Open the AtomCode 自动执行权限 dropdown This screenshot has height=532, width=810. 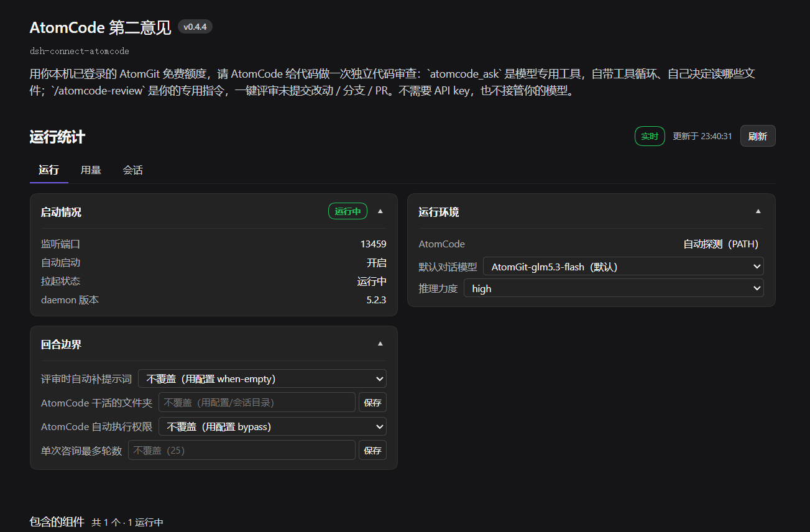[272, 426]
